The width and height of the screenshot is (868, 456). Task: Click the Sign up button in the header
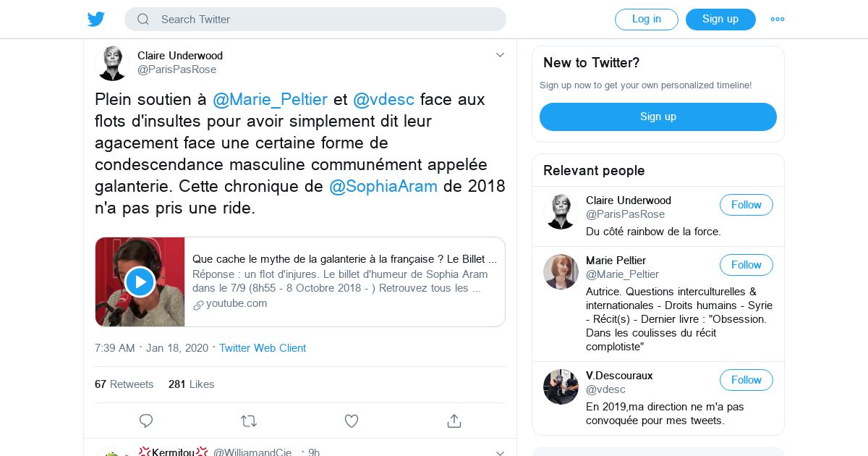click(720, 20)
